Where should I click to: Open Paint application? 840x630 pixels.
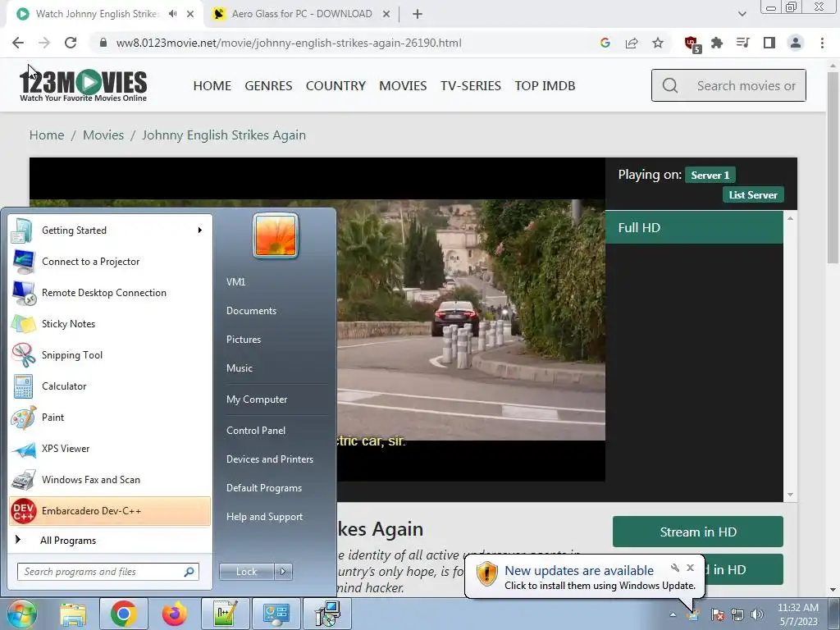tap(110, 418)
